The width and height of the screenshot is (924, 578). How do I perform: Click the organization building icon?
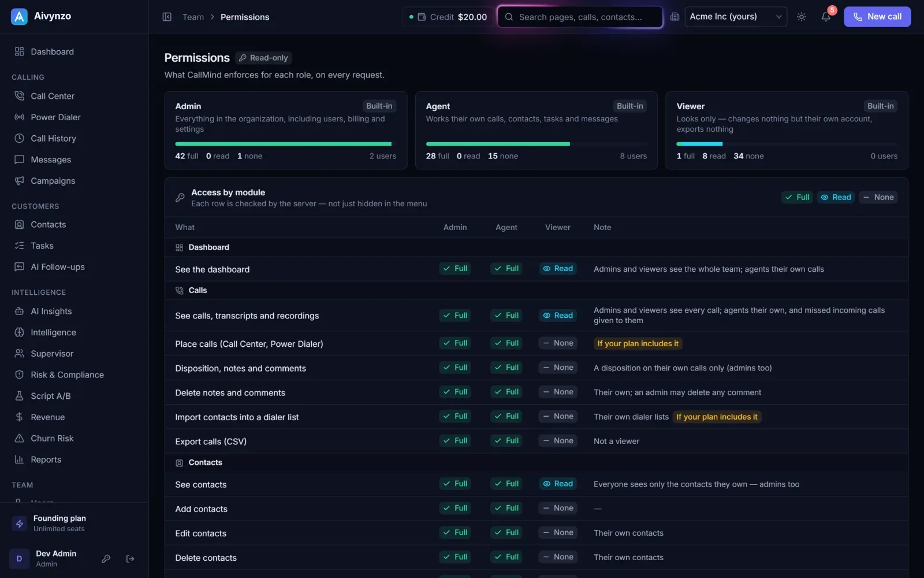point(675,17)
